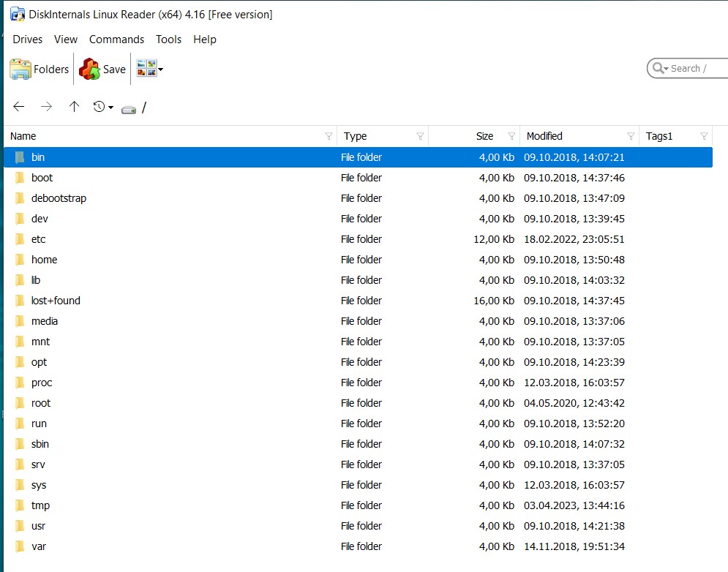Click the view mode thumbnails icon

tap(146, 69)
